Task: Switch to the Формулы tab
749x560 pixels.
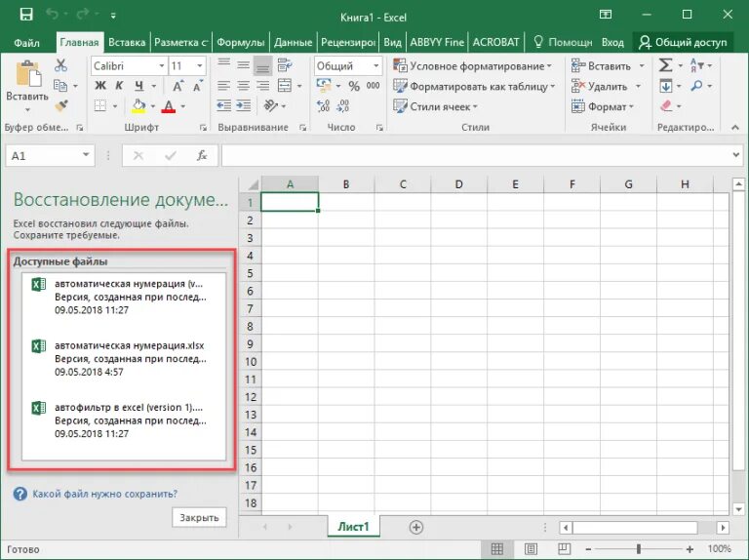Action: pos(240,43)
